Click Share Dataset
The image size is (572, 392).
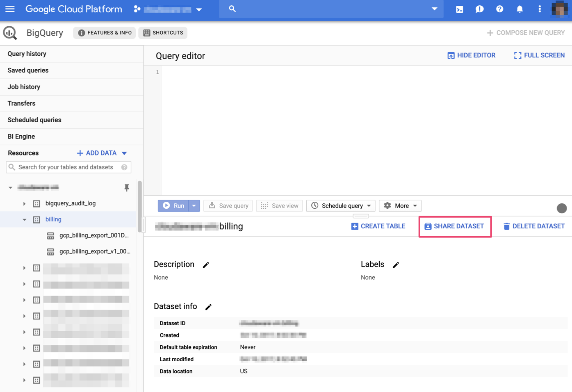click(x=454, y=226)
